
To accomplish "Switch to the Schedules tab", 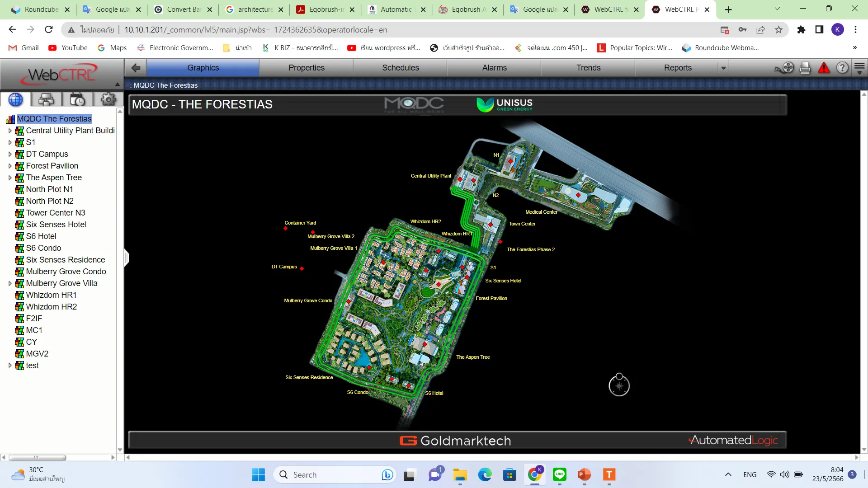I will 401,68.
